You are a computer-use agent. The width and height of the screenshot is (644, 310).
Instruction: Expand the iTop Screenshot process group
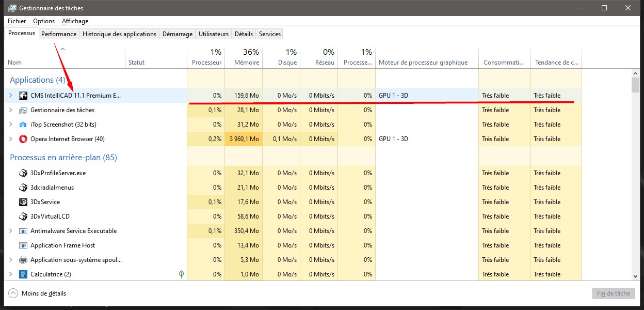[10, 125]
